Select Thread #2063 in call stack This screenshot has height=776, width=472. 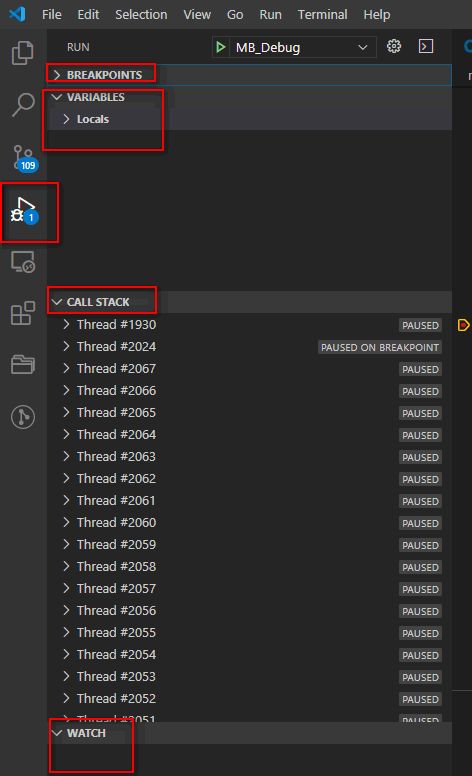click(249, 456)
